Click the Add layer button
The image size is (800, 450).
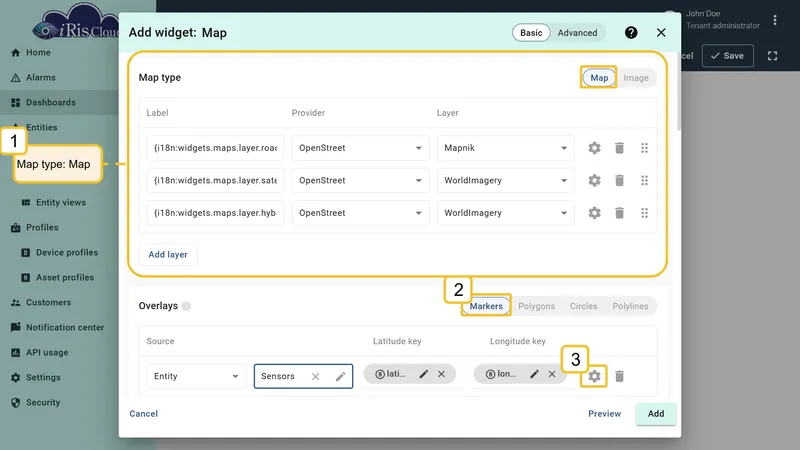(168, 255)
